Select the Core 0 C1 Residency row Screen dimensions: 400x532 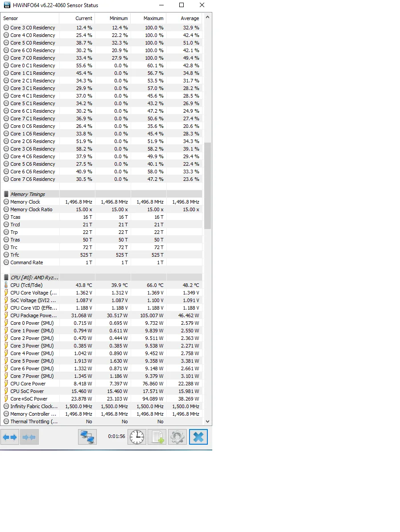tap(102, 65)
